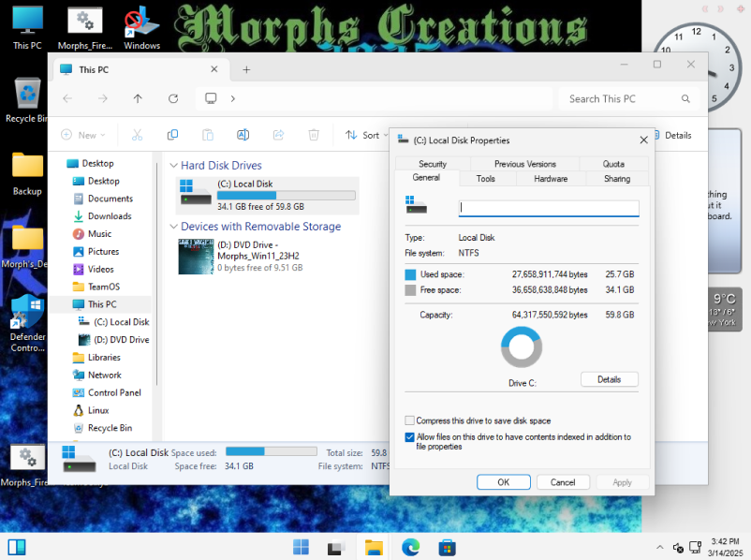Image resolution: width=751 pixels, height=560 pixels.
Task: Open the Sort dropdown menu
Action: pyautogui.click(x=366, y=135)
